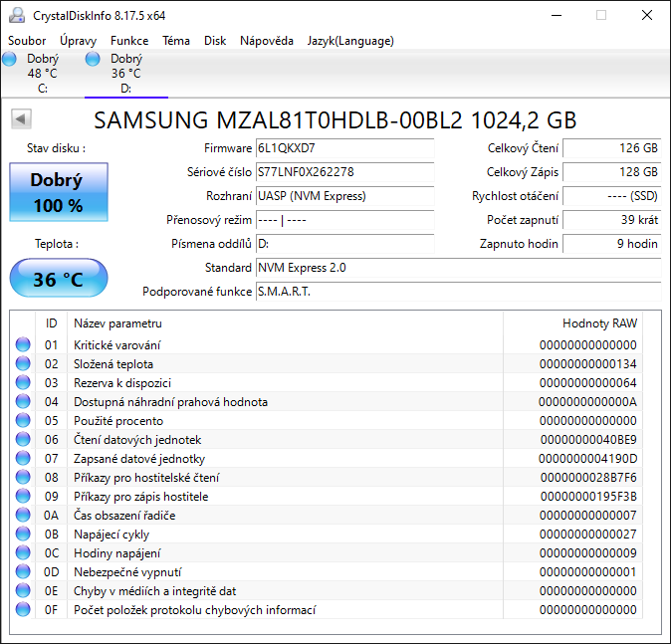This screenshot has height=644, width=671.
Task: Select the Použité procento parameter name
Action: click(118, 421)
